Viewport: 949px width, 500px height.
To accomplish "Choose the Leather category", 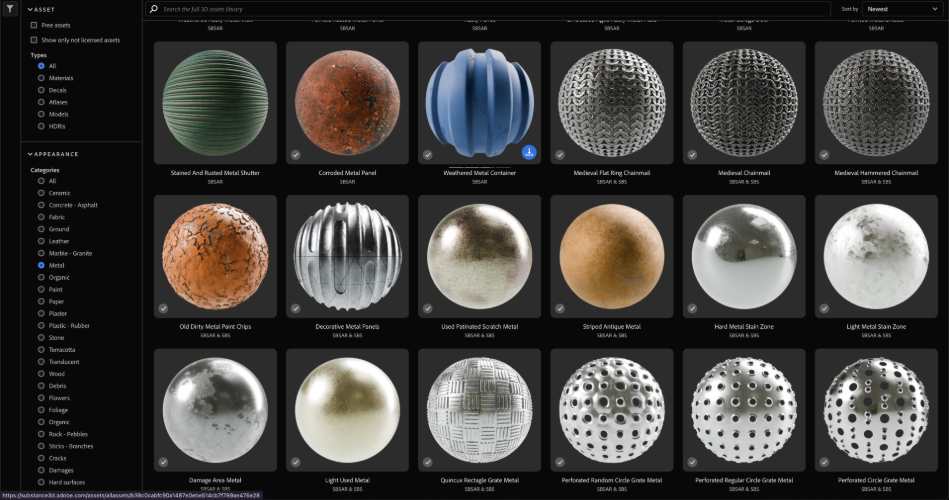I will [41, 242].
